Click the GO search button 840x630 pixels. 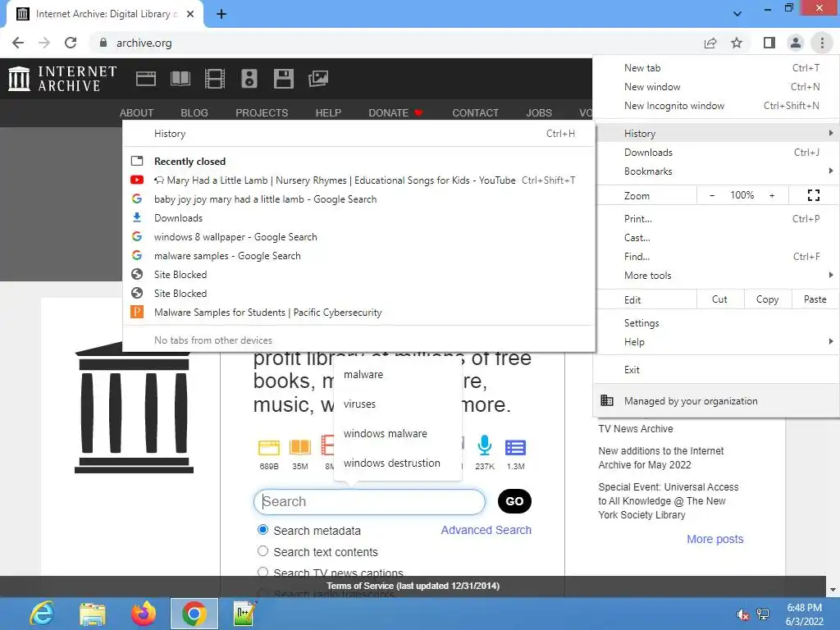tap(514, 501)
